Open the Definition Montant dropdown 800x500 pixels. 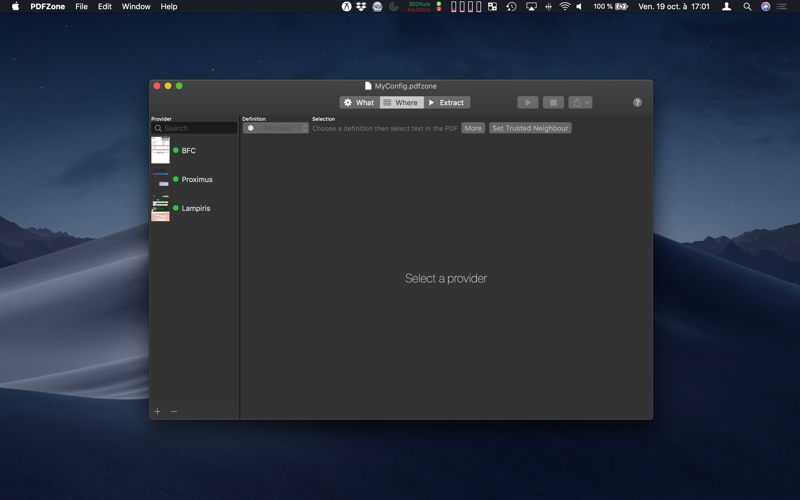coord(276,128)
